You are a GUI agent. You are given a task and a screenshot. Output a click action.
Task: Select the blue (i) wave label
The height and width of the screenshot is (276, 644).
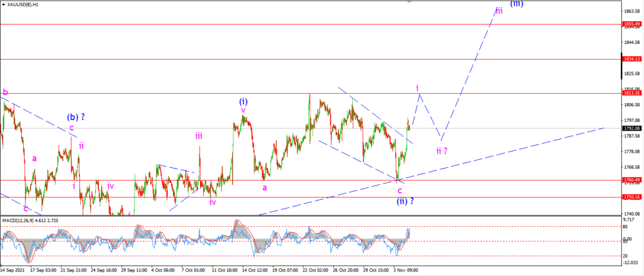tap(243, 101)
